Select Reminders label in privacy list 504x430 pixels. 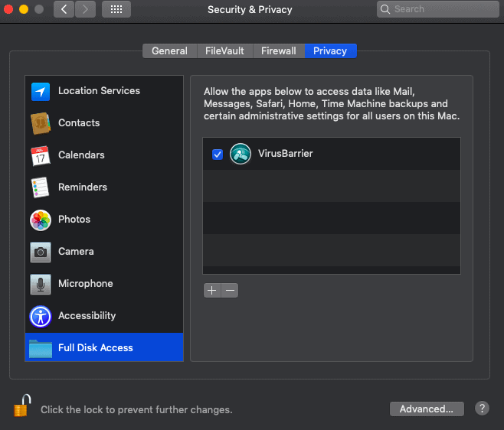[x=83, y=187]
